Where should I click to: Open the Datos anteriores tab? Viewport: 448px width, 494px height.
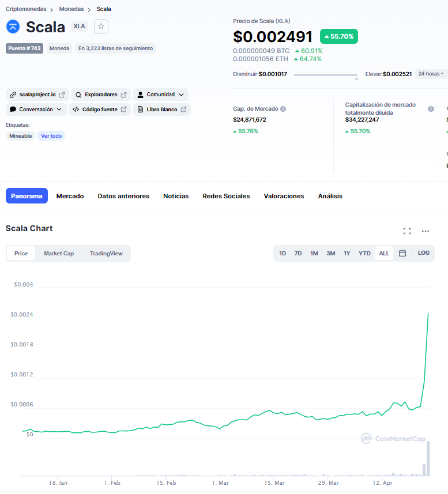tap(123, 196)
